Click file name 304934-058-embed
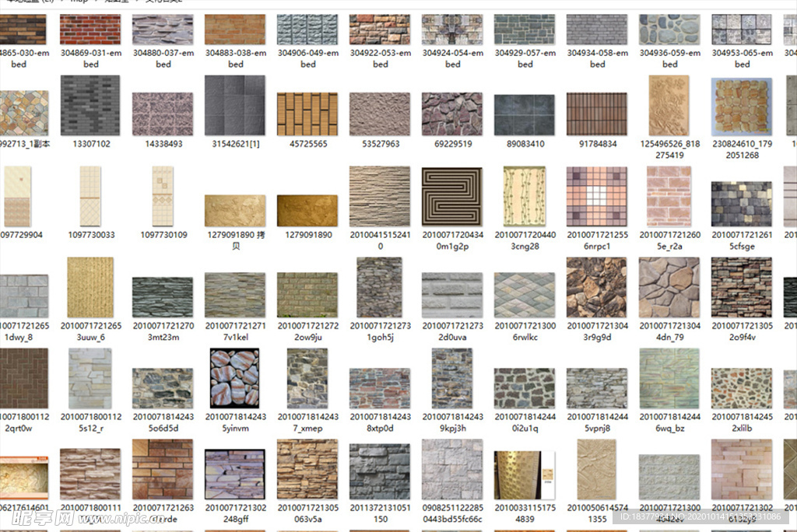The image size is (797, 532). 598,58
